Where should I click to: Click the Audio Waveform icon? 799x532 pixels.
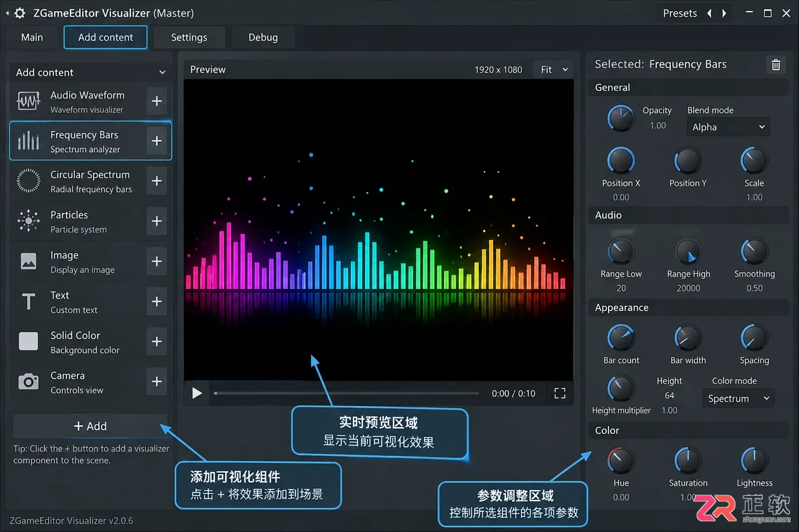(x=28, y=101)
